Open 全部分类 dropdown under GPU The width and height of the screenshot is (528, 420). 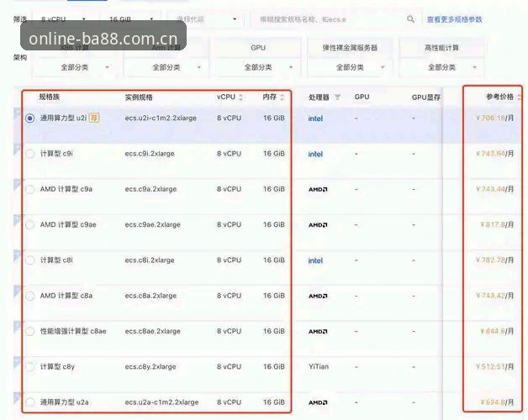click(258, 67)
